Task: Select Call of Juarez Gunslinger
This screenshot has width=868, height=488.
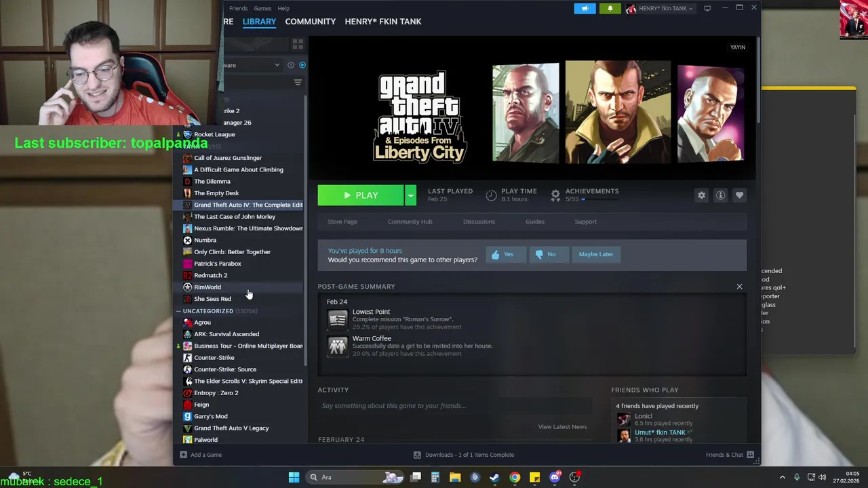Action: pyautogui.click(x=228, y=158)
